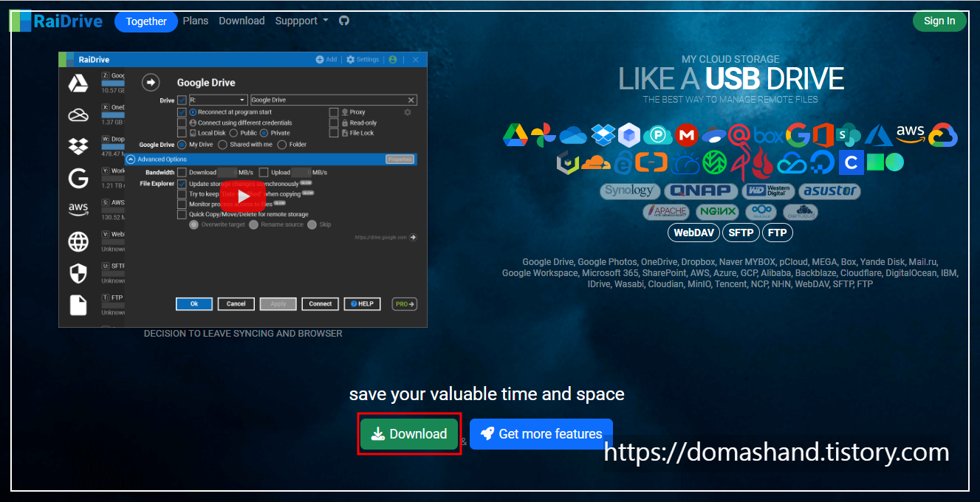The image size is (980, 502).
Task: Click the green Wasabi circle logo
Action: (714, 162)
